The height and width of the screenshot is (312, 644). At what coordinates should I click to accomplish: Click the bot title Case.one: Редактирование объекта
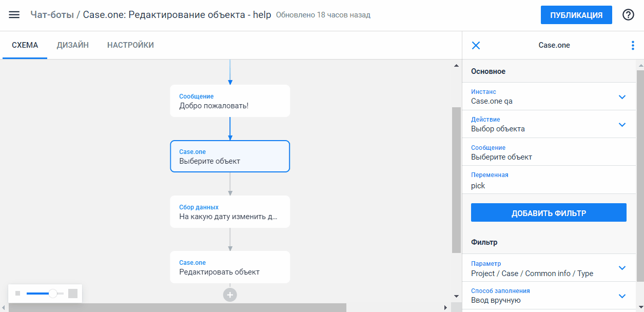[x=178, y=15]
